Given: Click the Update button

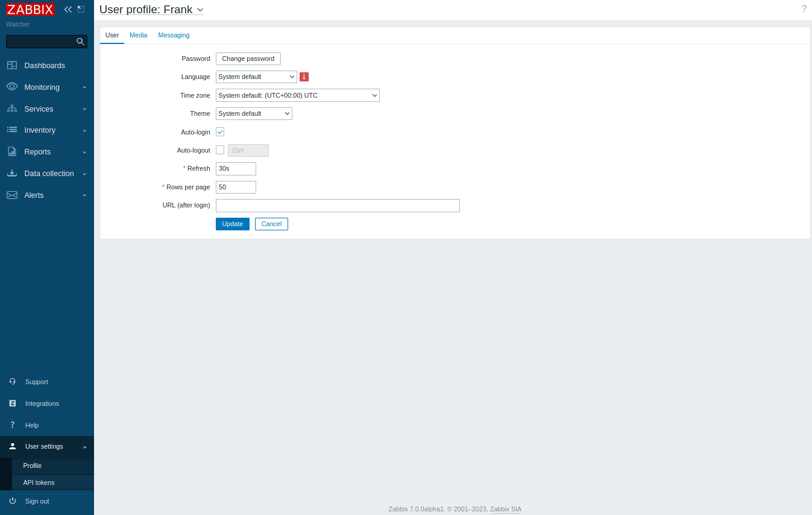Looking at the screenshot, I should [233, 224].
